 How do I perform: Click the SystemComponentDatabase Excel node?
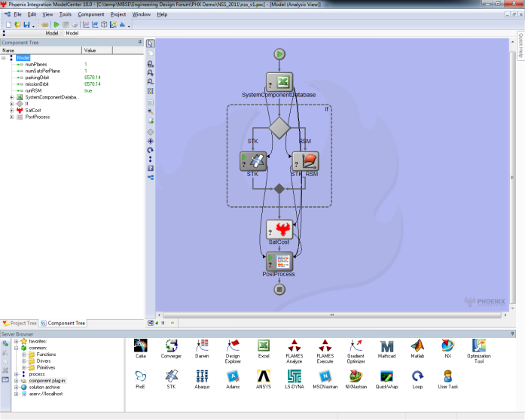coord(279,82)
